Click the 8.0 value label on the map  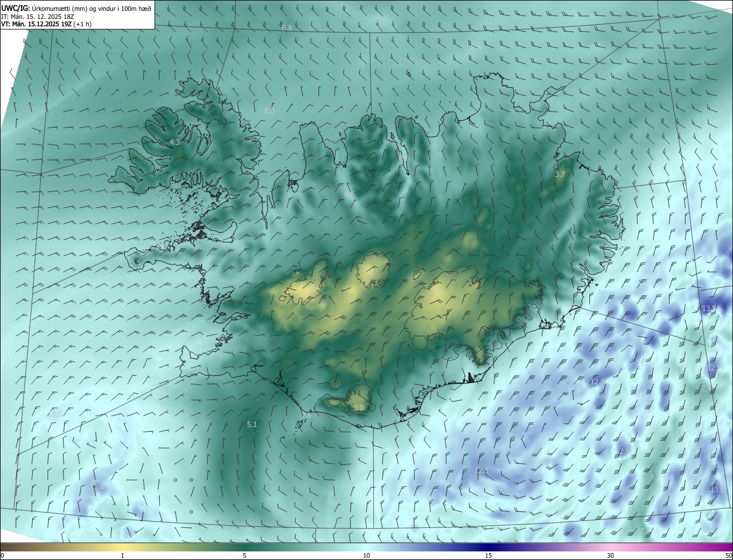(269, 111)
